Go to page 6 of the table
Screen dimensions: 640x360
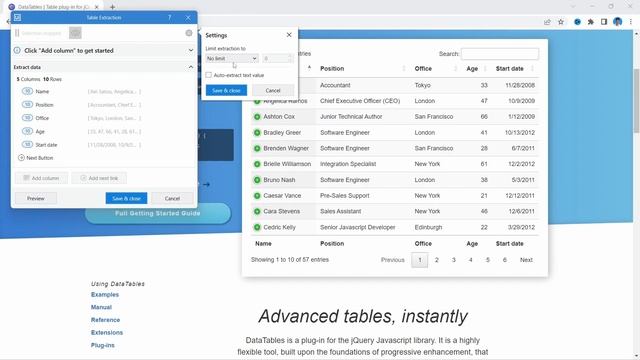coord(505,260)
